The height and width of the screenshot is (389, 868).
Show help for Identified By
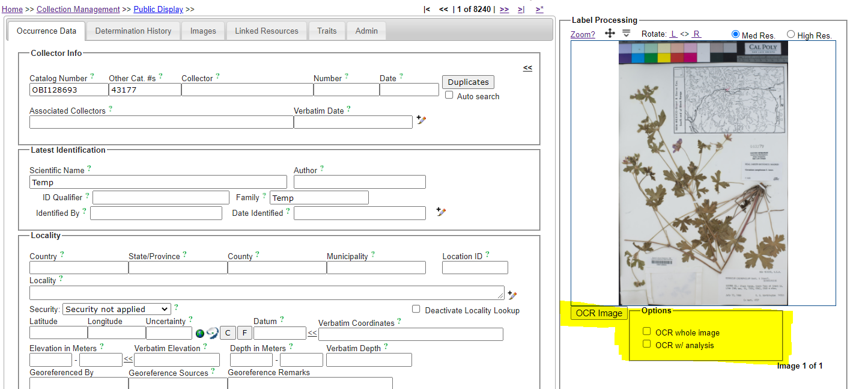pyautogui.click(x=84, y=212)
